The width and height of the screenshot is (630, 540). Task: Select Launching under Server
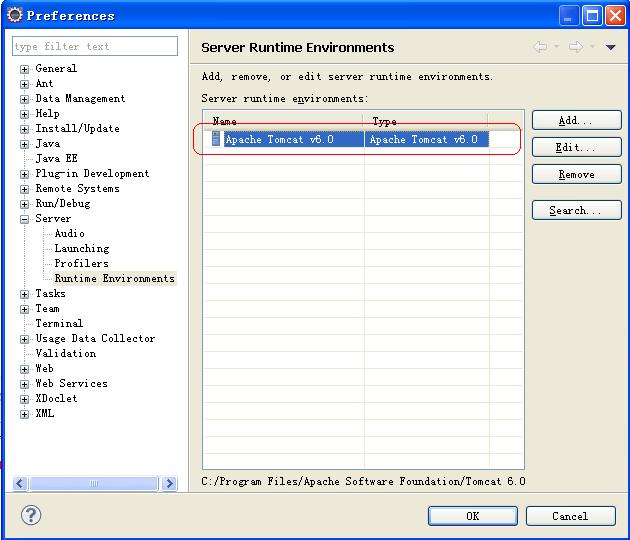tap(82, 248)
